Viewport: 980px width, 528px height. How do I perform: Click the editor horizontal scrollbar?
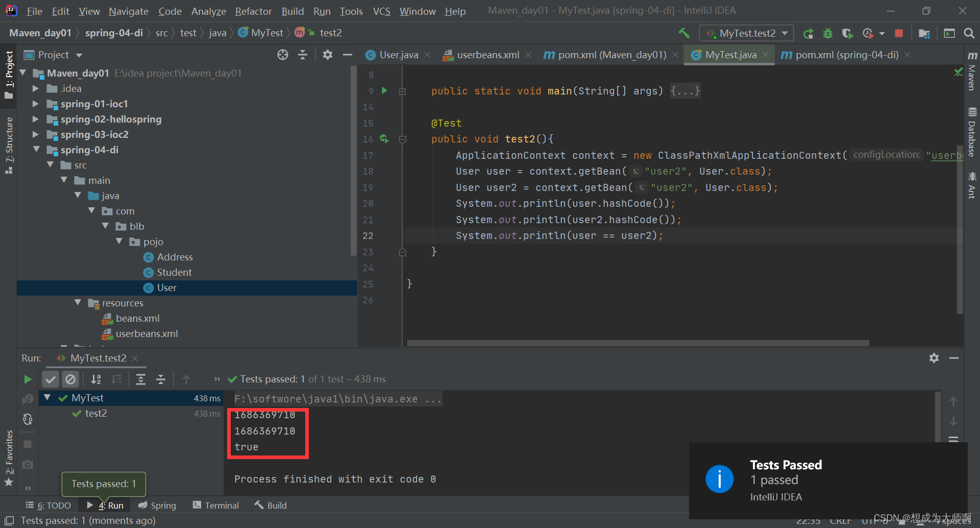coord(638,343)
